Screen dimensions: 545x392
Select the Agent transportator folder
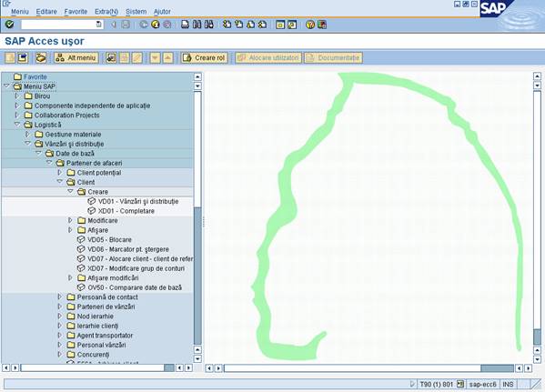click(105, 336)
